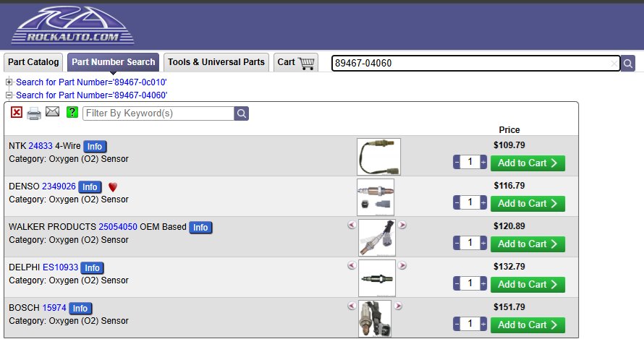Decrease quantity for DENSO 2349026
Viewport: 644px width, 339px height.
(x=457, y=202)
